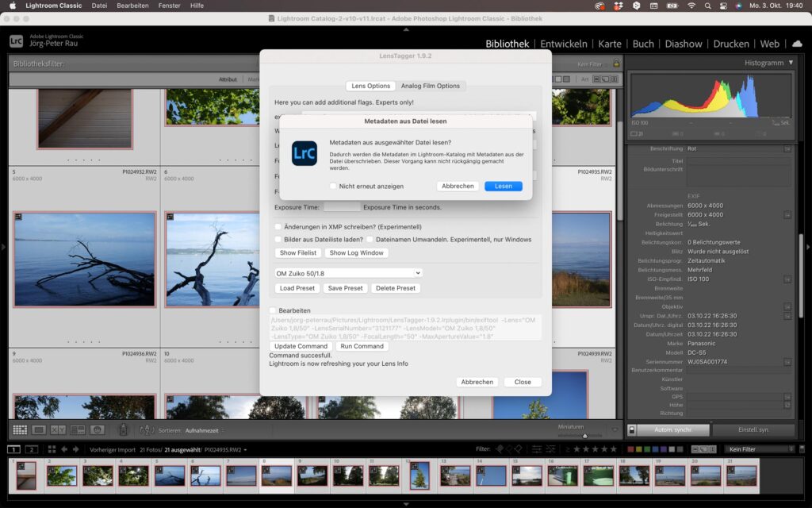812x508 pixels.
Task: Switch to grid view in library toolbar
Action: pyautogui.click(x=20, y=429)
